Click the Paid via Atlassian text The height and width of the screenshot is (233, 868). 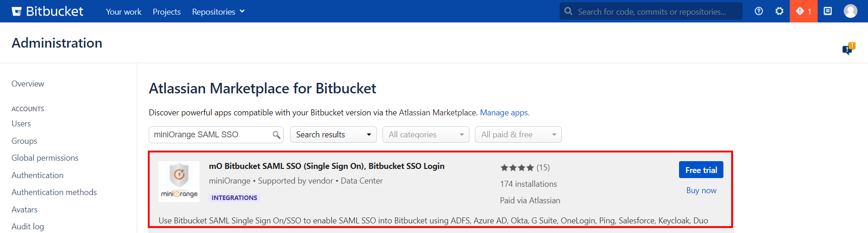tap(530, 200)
